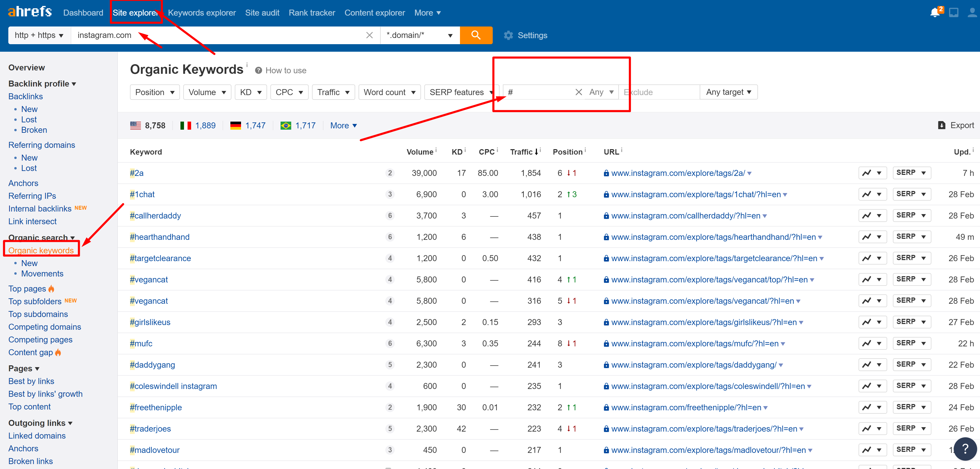Open the chart icon for #targetclearance

point(872,258)
